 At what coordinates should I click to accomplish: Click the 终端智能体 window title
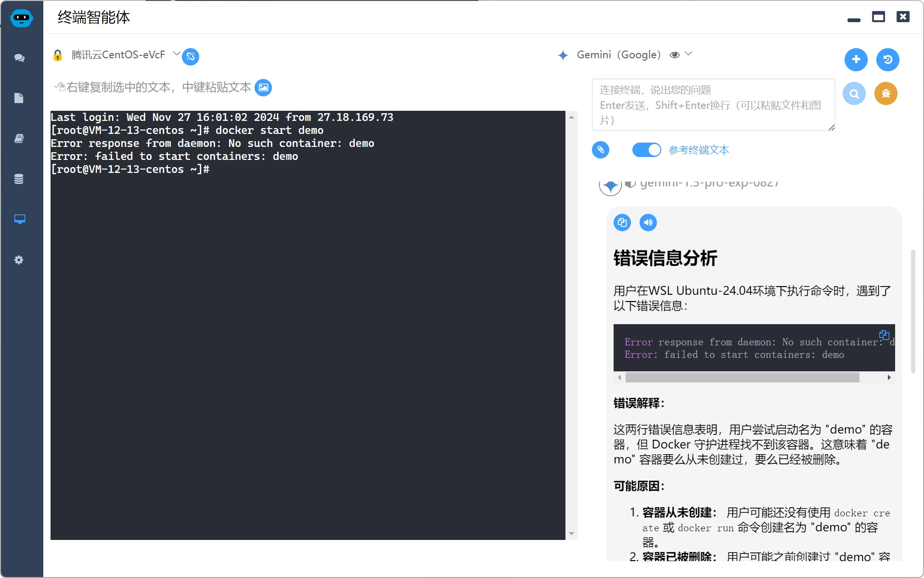pos(94,17)
